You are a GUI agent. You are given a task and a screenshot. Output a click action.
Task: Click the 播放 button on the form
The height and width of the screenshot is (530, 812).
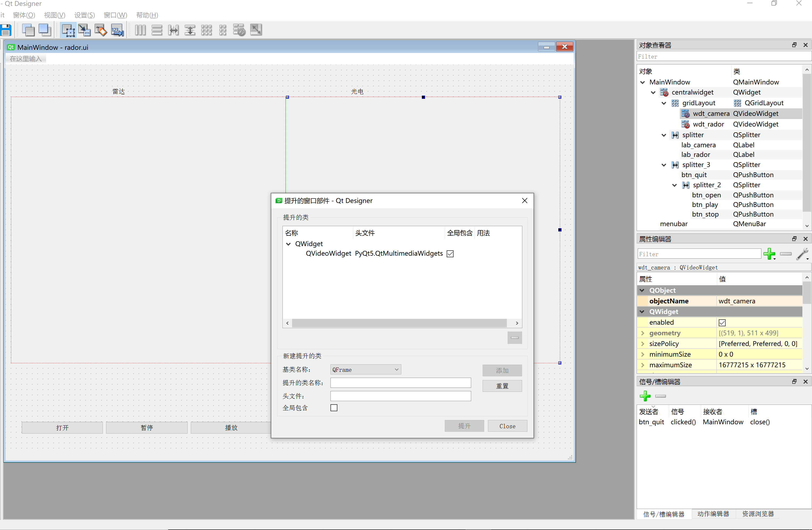point(231,427)
